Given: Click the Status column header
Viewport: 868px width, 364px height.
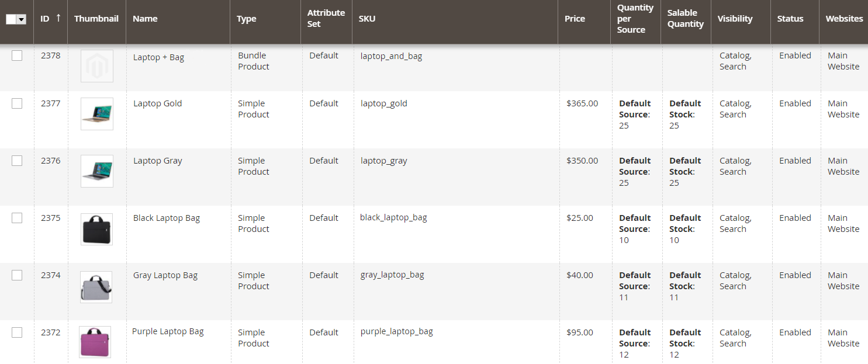Looking at the screenshot, I should (x=790, y=19).
